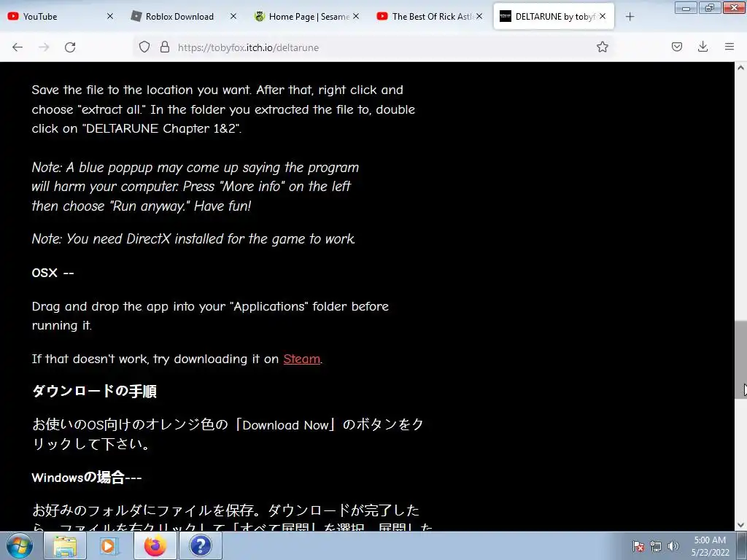747x560 pixels.
Task: Open Action Center flag icon
Action: coord(638,546)
